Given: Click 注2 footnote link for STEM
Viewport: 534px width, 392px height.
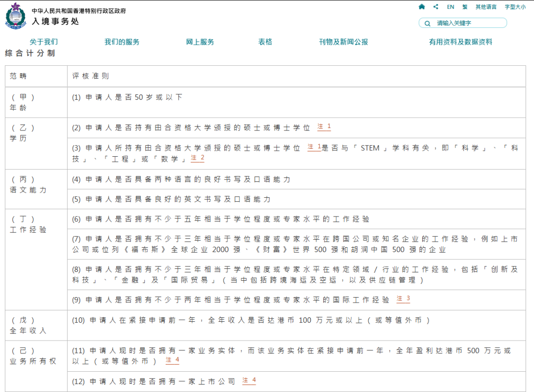Looking at the screenshot, I should [x=197, y=158].
